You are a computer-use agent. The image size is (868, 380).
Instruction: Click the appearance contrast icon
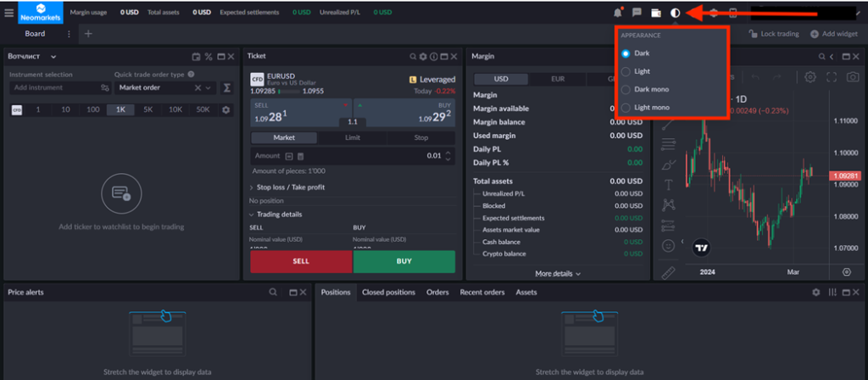(676, 13)
